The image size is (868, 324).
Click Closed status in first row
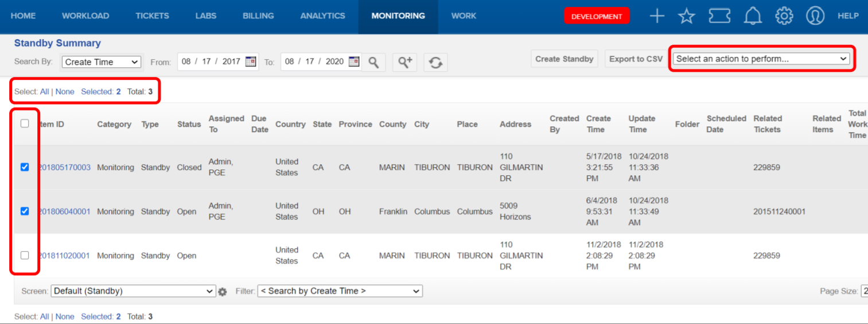click(x=189, y=167)
